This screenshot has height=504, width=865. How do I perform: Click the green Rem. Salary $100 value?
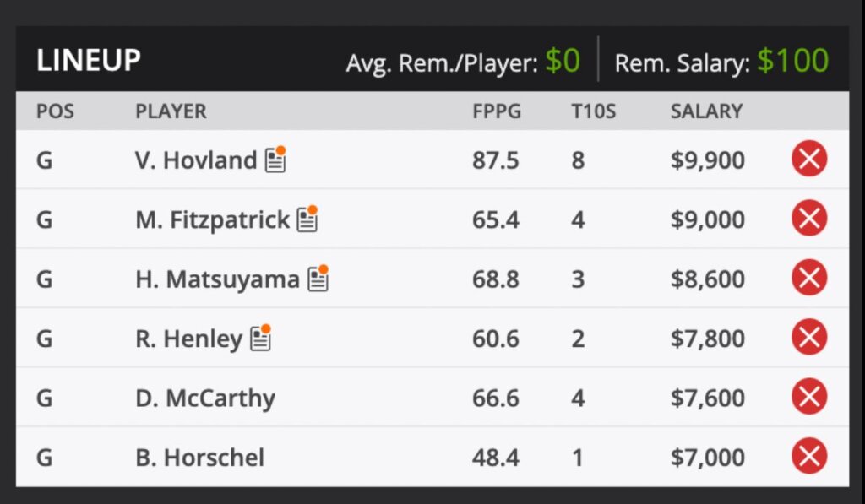tap(793, 60)
